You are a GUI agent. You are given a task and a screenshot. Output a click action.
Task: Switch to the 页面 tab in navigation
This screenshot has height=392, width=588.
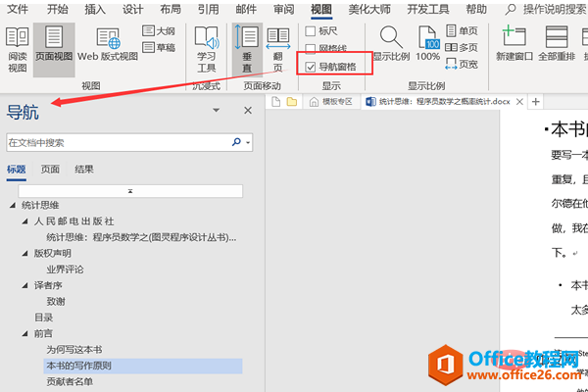50,169
